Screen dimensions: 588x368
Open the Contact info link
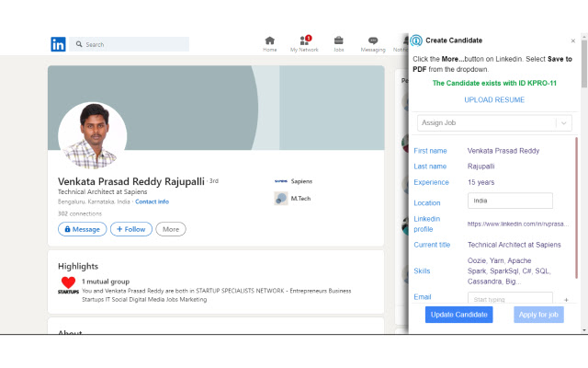point(152,201)
